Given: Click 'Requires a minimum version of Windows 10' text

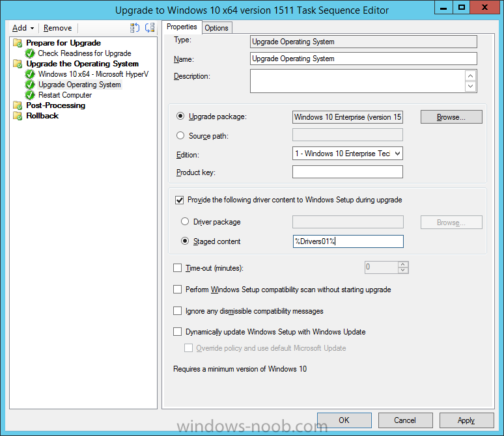Looking at the screenshot, I should [x=240, y=369].
